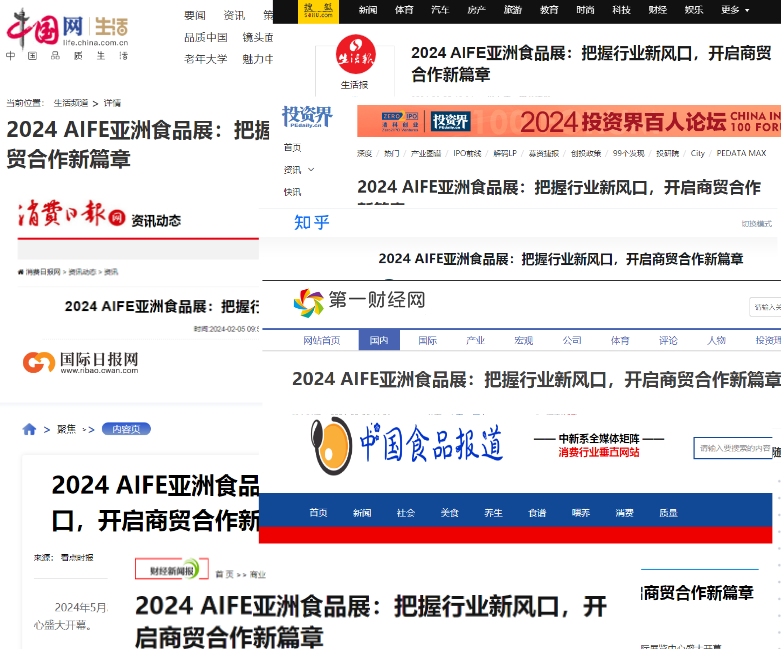Click the 生活频道 breadcrumb link
The width and height of the screenshot is (781, 649).
point(70,103)
